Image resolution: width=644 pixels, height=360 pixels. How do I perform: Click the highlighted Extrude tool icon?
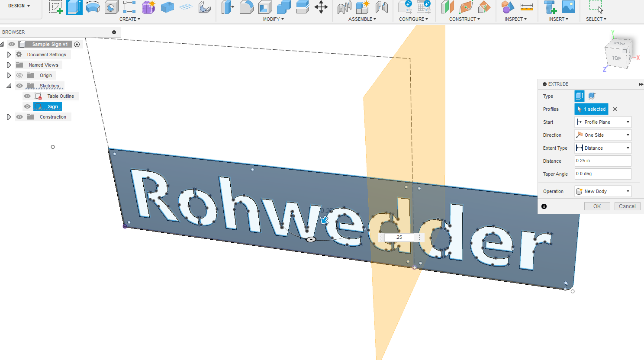[74, 7]
